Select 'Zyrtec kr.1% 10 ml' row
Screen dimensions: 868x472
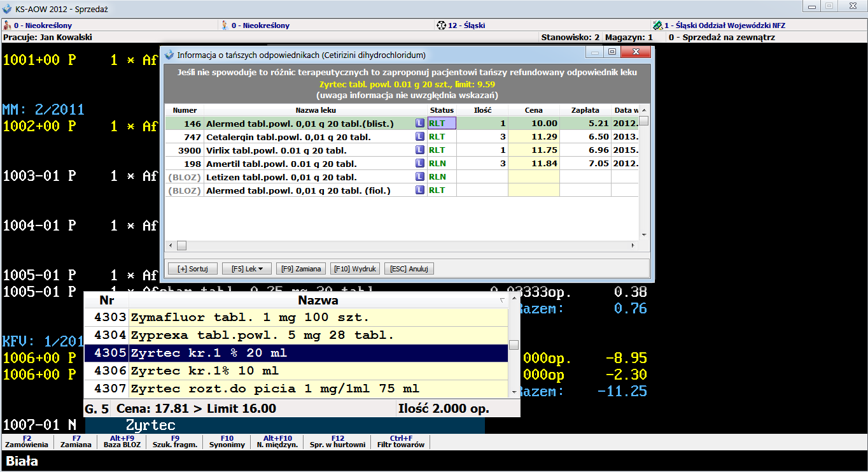coord(296,371)
